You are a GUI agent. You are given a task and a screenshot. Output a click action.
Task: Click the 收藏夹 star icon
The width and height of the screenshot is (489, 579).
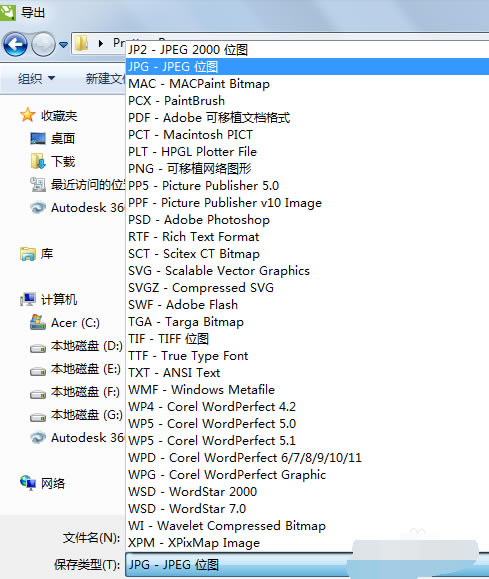tap(28, 115)
